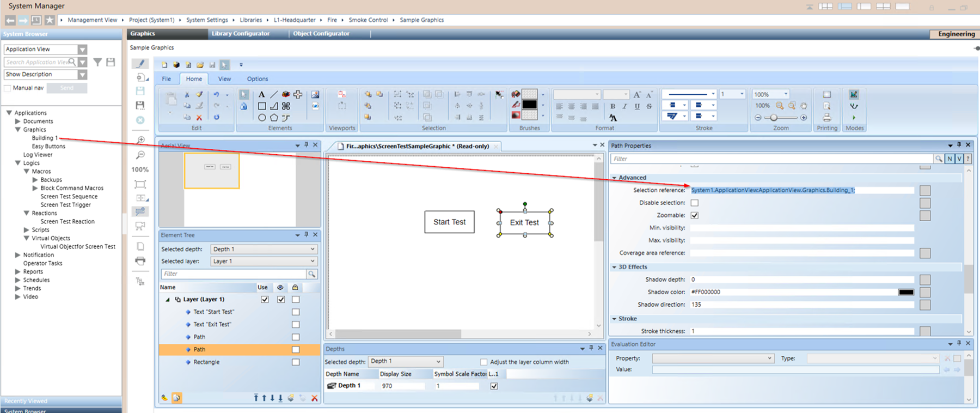Image resolution: width=980 pixels, height=413 pixels.
Task: Select the Ellipse drawing tool
Action: click(262, 117)
